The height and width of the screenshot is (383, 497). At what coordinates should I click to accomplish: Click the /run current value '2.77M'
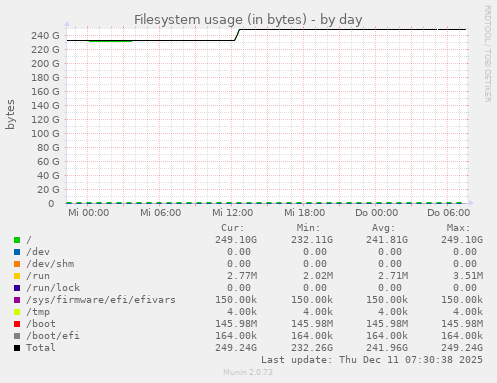[x=242, y=276]
